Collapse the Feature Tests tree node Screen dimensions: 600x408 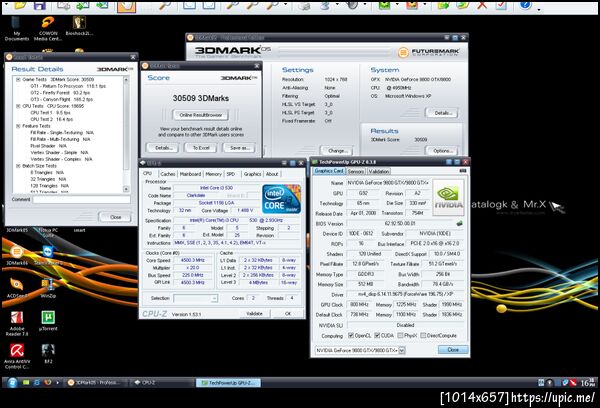(x=18, y=126)
